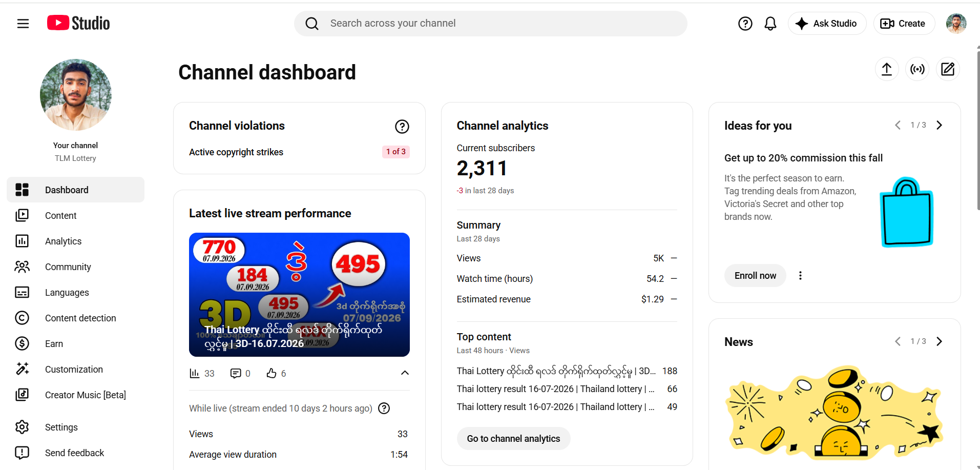Open the latest live stream thumbnail
This screenshot has width=980, height=470.
299,295
